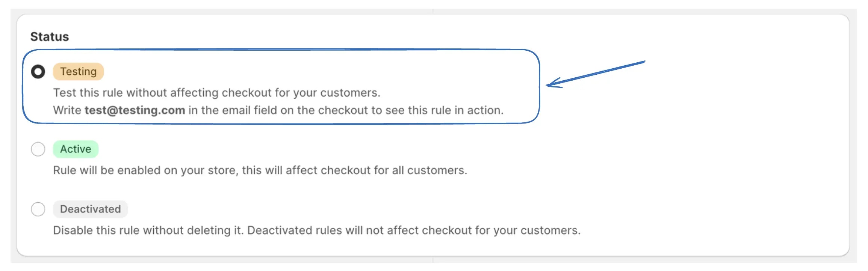The image size is (868, 271).
Task: Click 'this will affect checkout for all customers' text
Action: (x=354, y=170)
